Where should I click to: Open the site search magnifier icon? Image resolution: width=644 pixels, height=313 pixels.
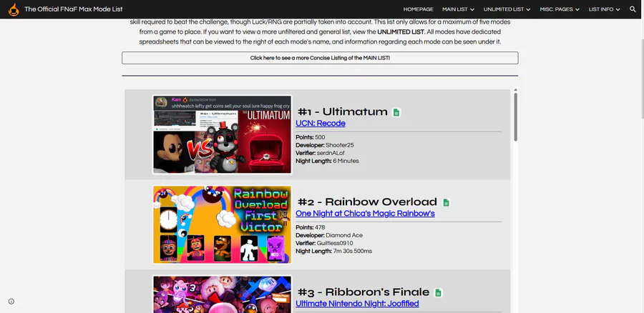click(x=633, y=9)
